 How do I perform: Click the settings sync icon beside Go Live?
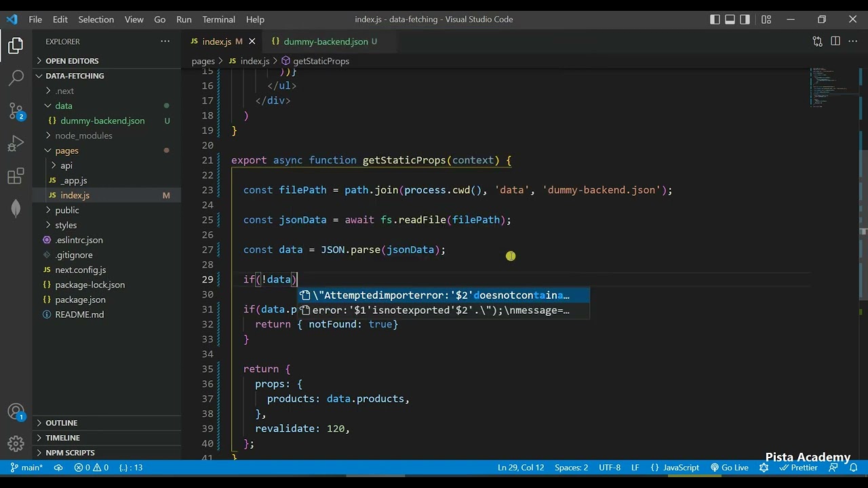[x=764, y=468]
